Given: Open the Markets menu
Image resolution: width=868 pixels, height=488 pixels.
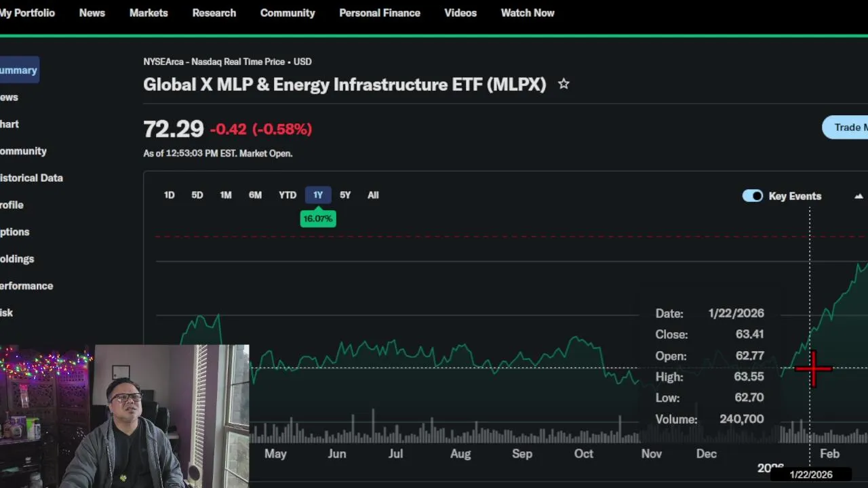Looking at the screenshot, I should click(x=149, y=13).
